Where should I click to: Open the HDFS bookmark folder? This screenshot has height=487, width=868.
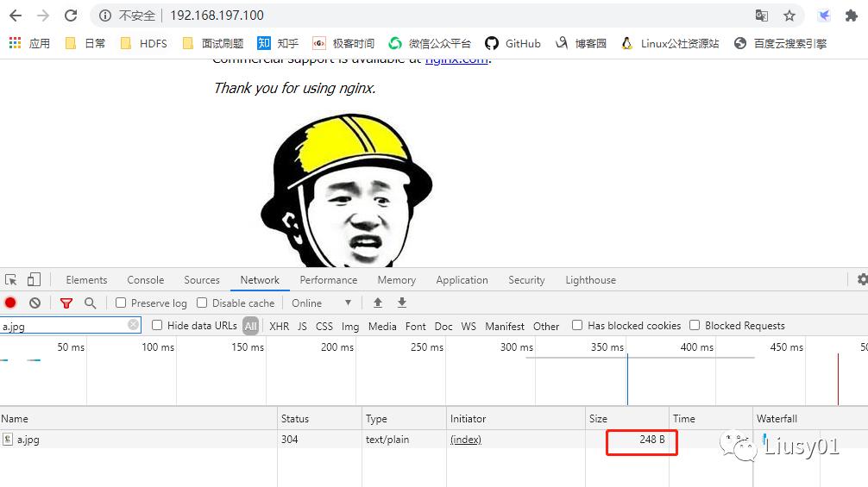tap(144, 43)
